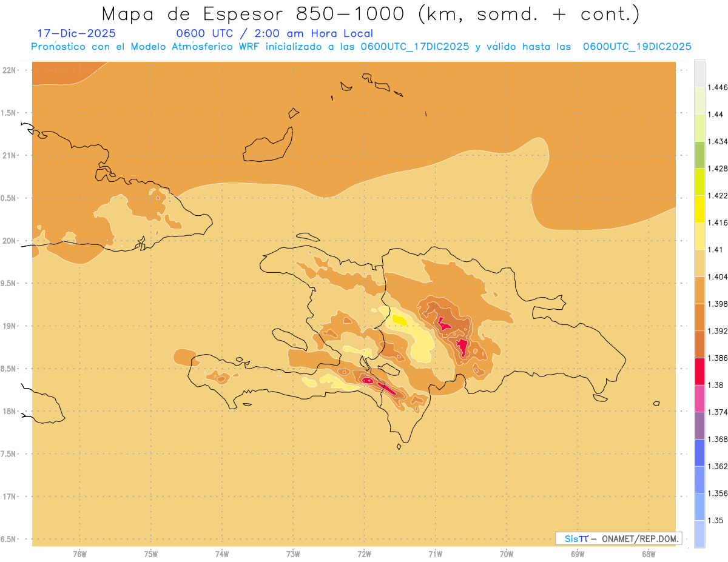This screenshot has width=728, height=562.
Task: Click the 68W longitude axis label
Action: [x=649, y=554]
